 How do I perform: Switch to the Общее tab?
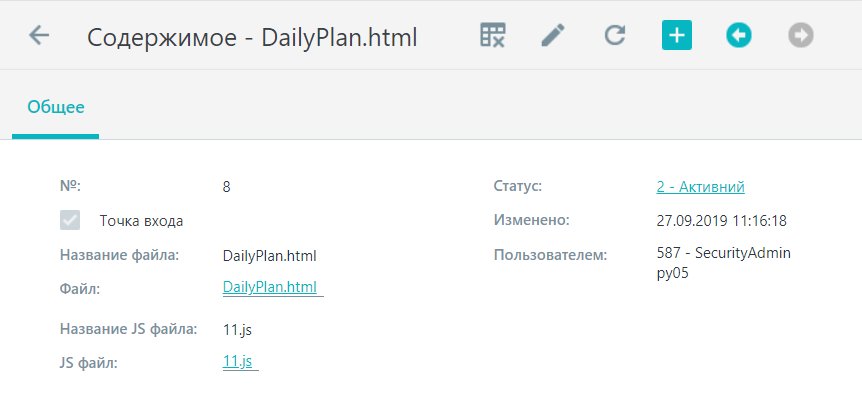[x=56, y=107]
